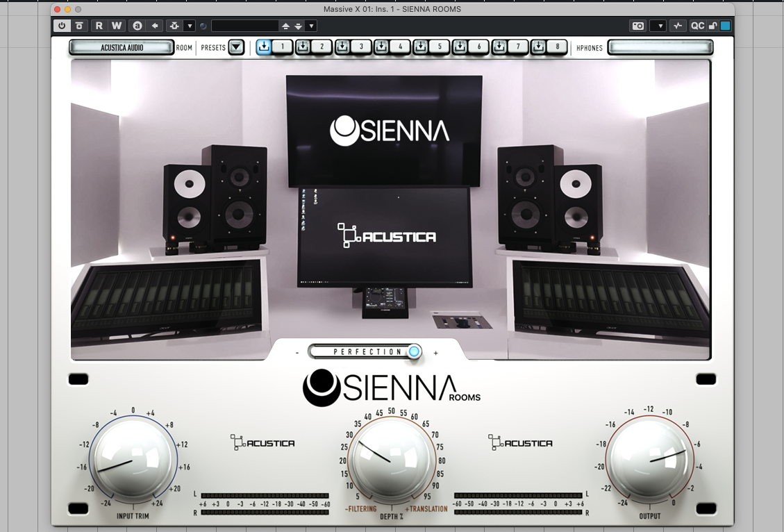Click the HPHONES field
Screen dimensions: 784x532
(x=659, y=47)
